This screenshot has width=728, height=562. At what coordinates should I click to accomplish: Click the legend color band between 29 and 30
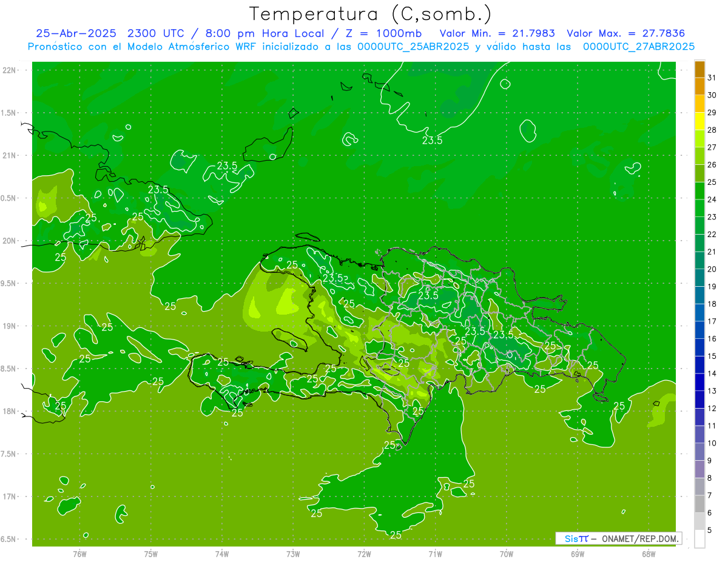699,104
